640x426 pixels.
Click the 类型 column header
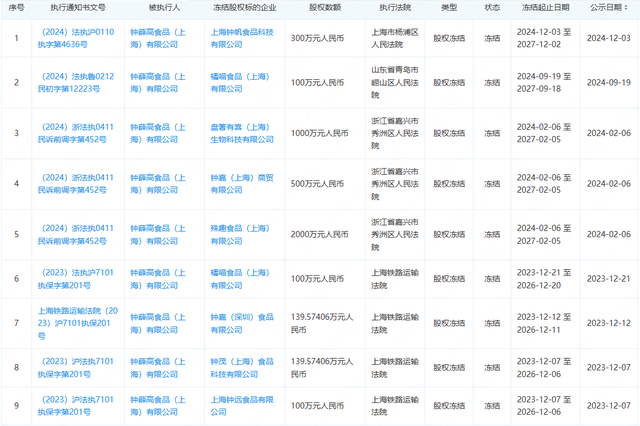(449, 7)
